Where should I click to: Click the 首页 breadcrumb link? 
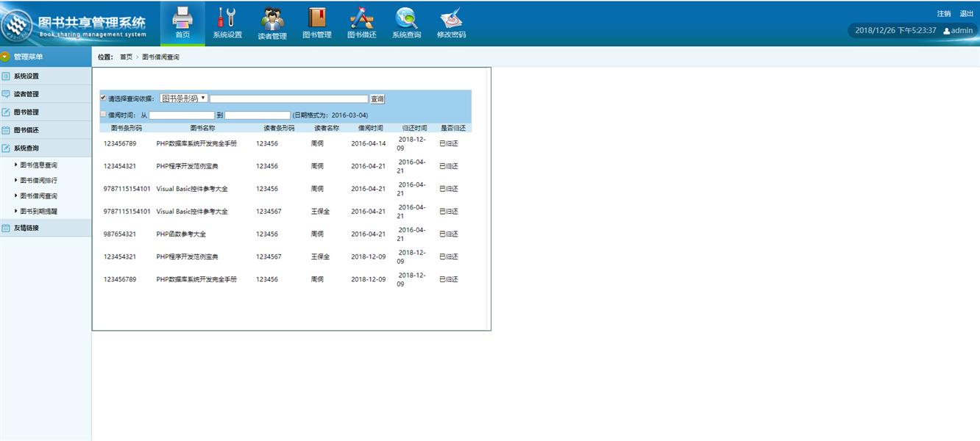coord(126,57)
